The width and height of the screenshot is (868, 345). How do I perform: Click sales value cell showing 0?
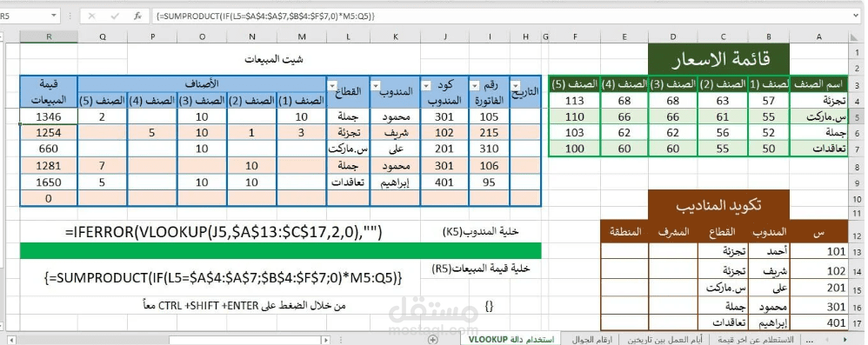(x=49, y=198)
